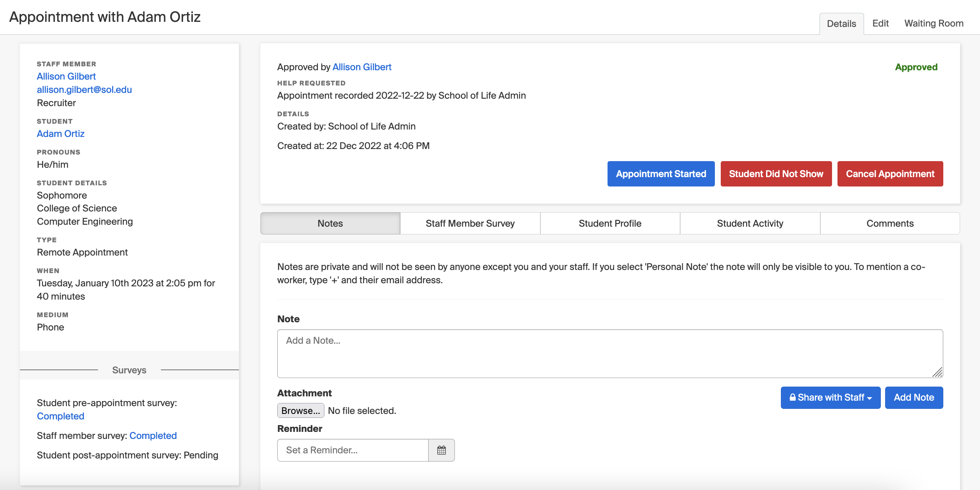This screenshot has height=490, width=980.
Task: Add the note with Add Note button
Action: click(914, 398)
